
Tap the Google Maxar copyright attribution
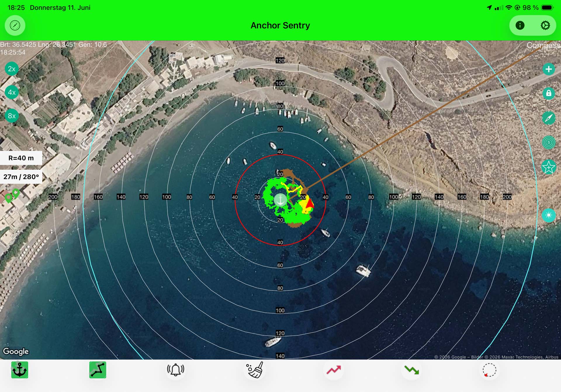coord(496,357)
